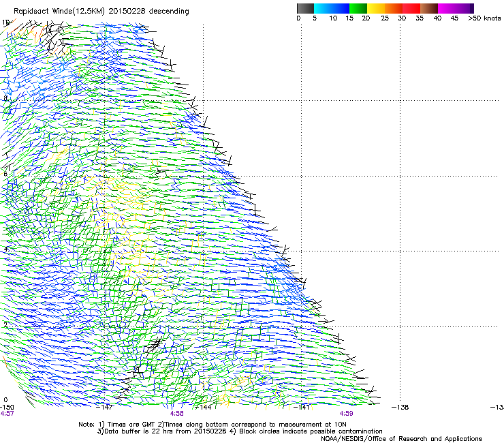The width and height of the screenshot is (504, 443).
Task: Click the purple time label '4:59'
Action: point(346,414)
